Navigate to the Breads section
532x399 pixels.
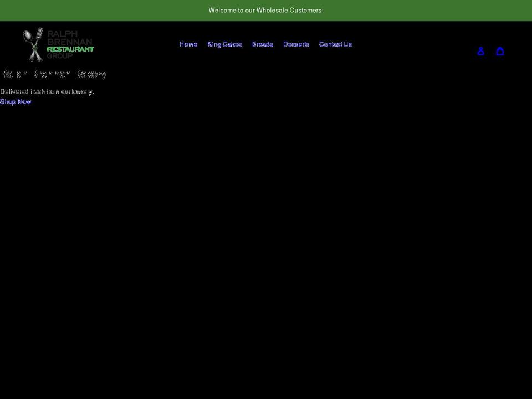coord(262,44)
